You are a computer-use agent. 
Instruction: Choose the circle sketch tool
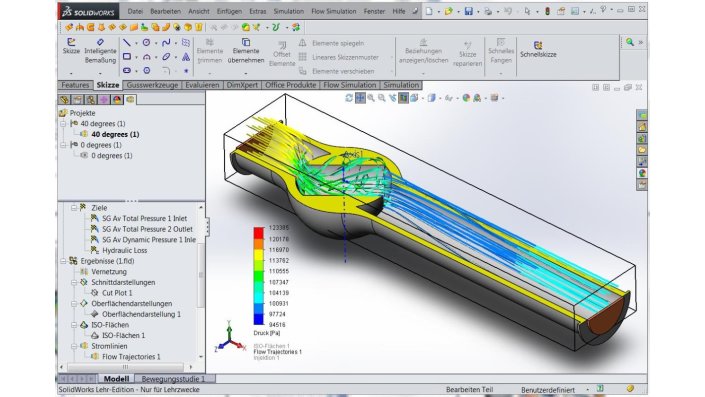pos(147,43)
